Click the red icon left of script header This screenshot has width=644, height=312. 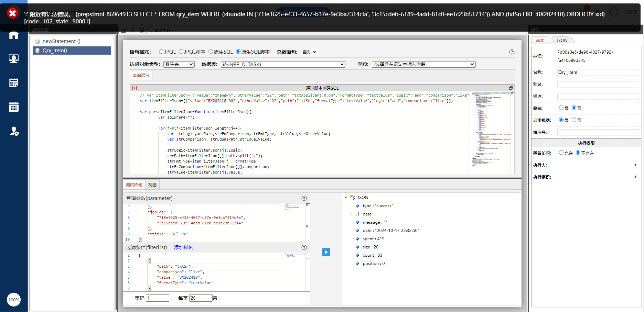coord(135,88)
